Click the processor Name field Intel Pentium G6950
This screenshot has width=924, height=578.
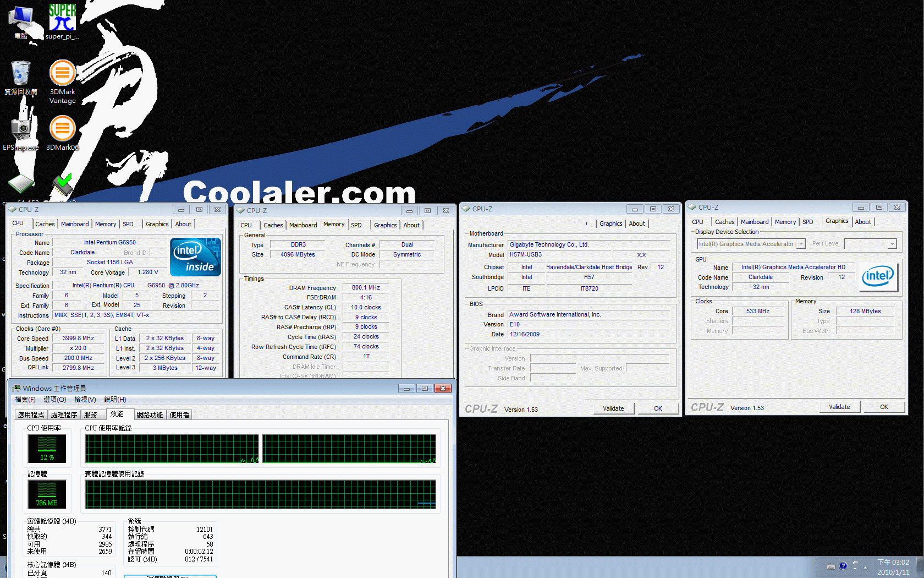(110, 242)
